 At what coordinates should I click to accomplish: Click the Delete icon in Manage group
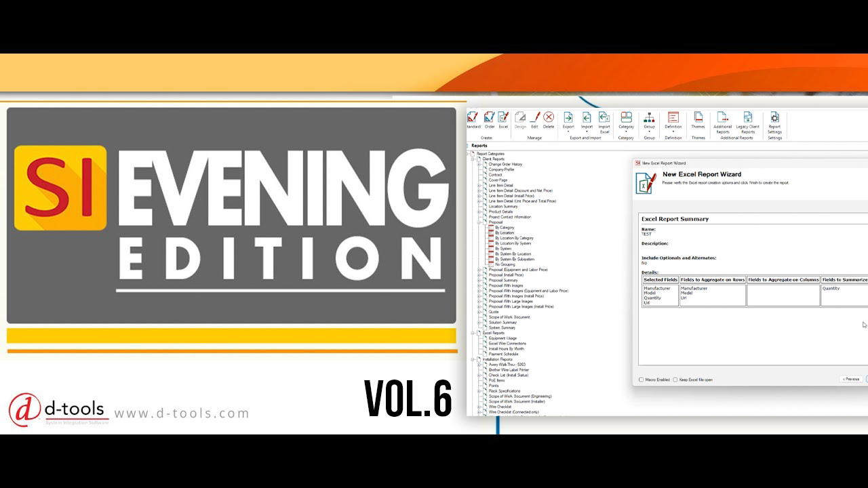click(549, 118)
